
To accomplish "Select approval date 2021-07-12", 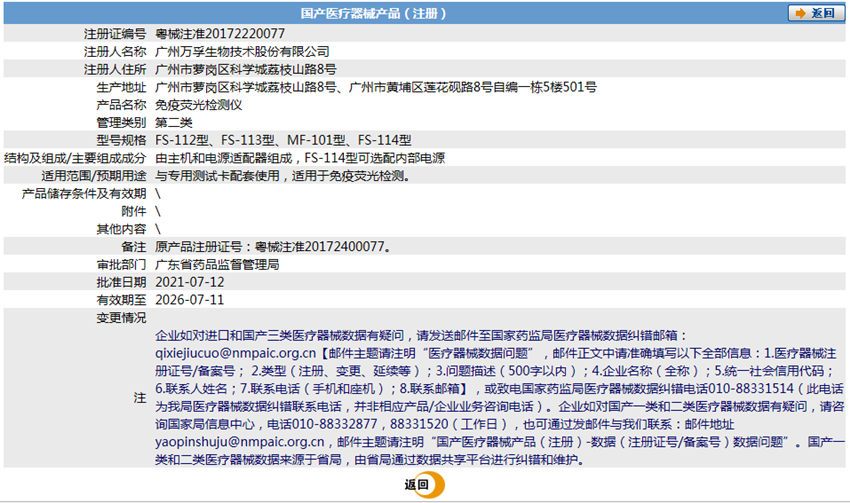I will pos(190,282).
